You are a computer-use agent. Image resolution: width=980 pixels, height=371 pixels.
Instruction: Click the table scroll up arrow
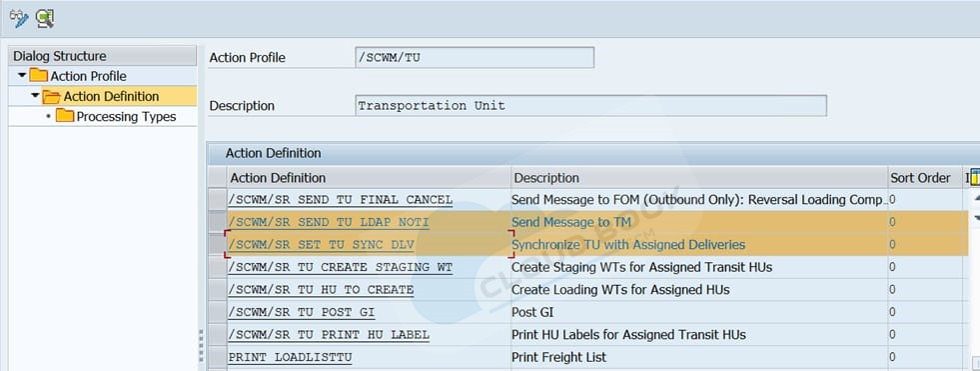tap(976, 199)
